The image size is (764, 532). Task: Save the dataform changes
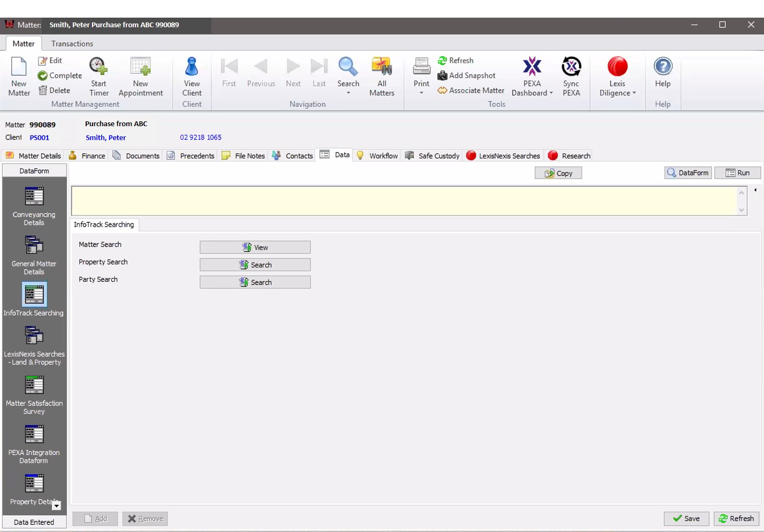pos(686,518)
